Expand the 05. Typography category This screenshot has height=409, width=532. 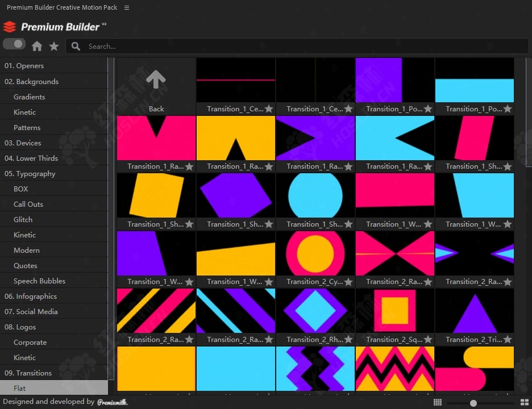(54, 174)
